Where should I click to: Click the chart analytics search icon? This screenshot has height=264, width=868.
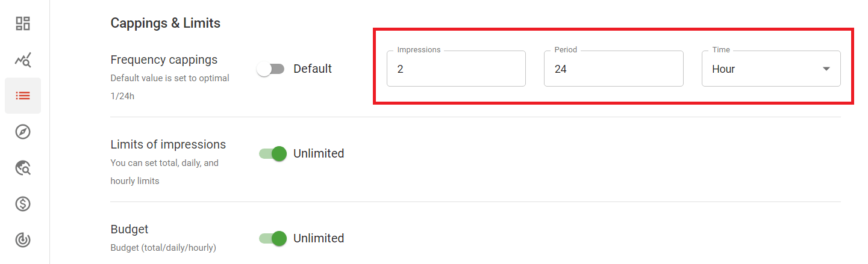[x=23, y=60]
